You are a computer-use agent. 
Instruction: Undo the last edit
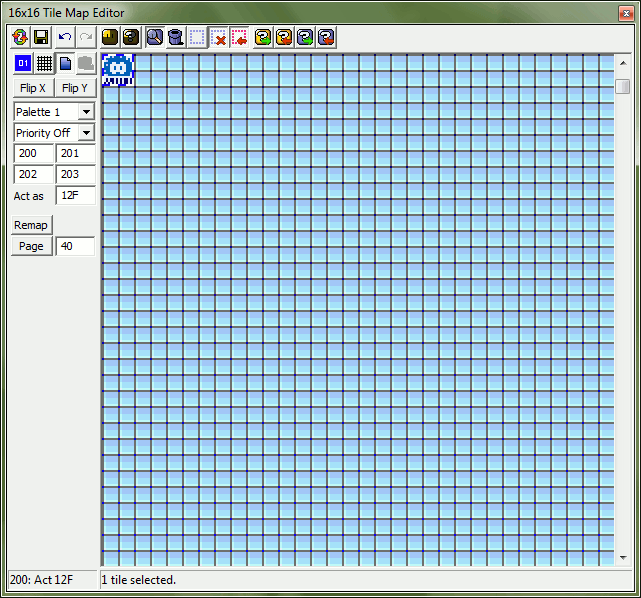coord(65,38)
